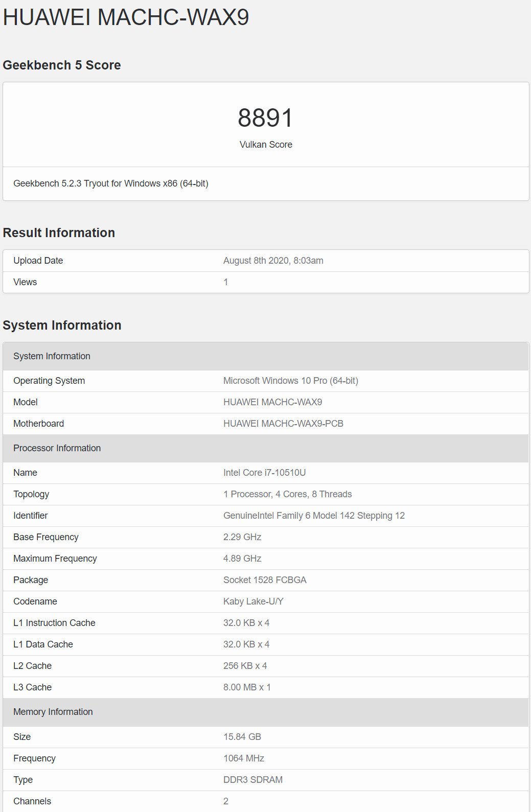531x812 pixels.
Task: Click the HUAWEI MACHC-WAX9 value in Model row
Action: [x=273, y=402]
